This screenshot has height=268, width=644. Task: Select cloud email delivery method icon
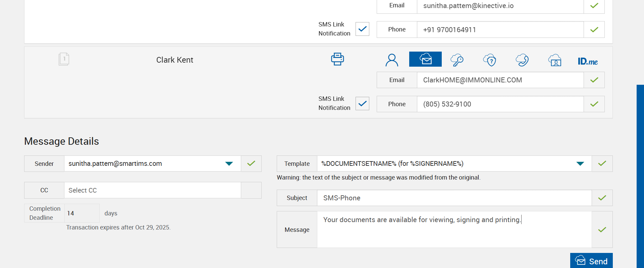425,59
